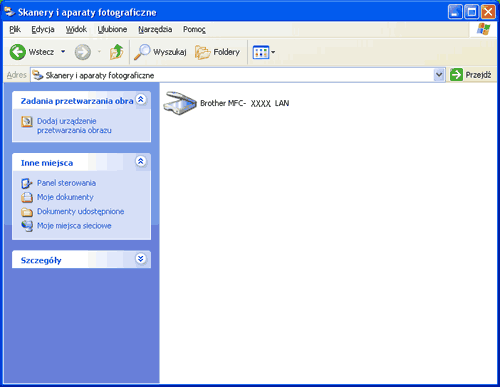This screenshot has height=387, width=500.
Task: Click the Wstecz button label
Action: pyautogui.click(x=41, y=52)
